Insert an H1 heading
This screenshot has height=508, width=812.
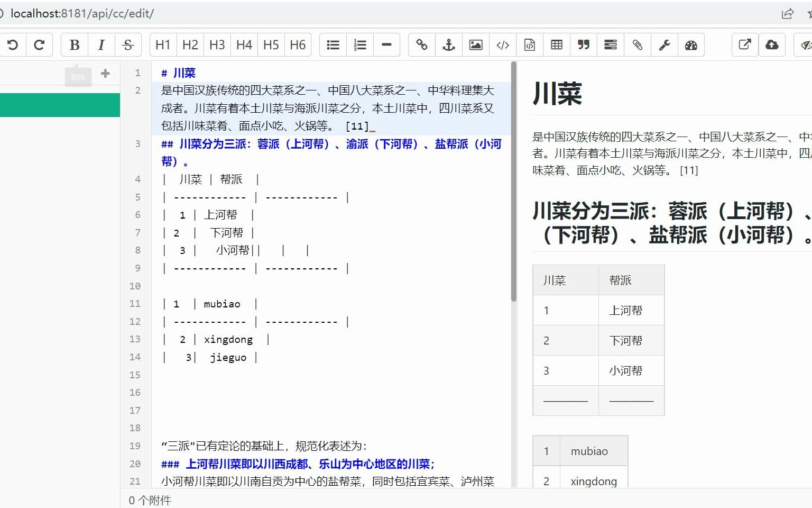[x=163, y=45]
